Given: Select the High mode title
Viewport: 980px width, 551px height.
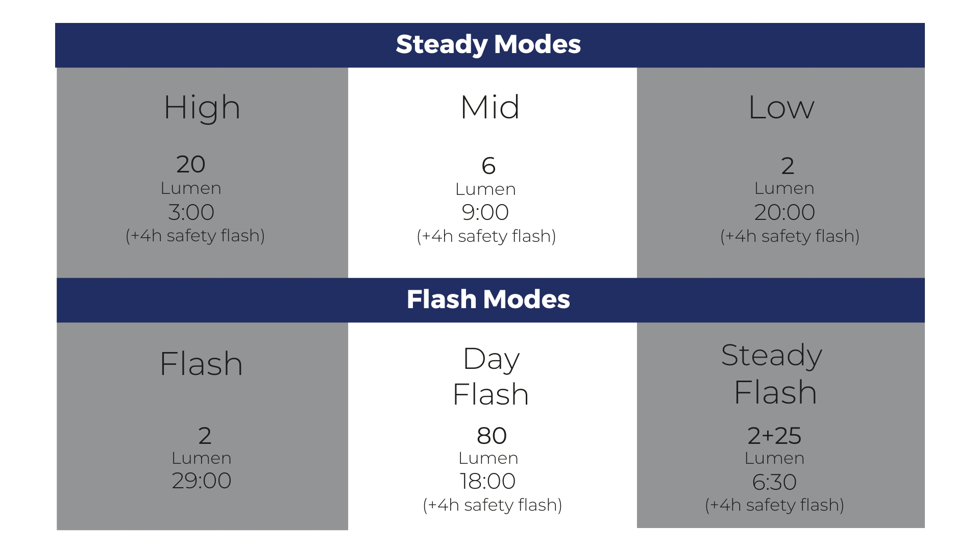Looking at the screenshot, I should [202, 108].
